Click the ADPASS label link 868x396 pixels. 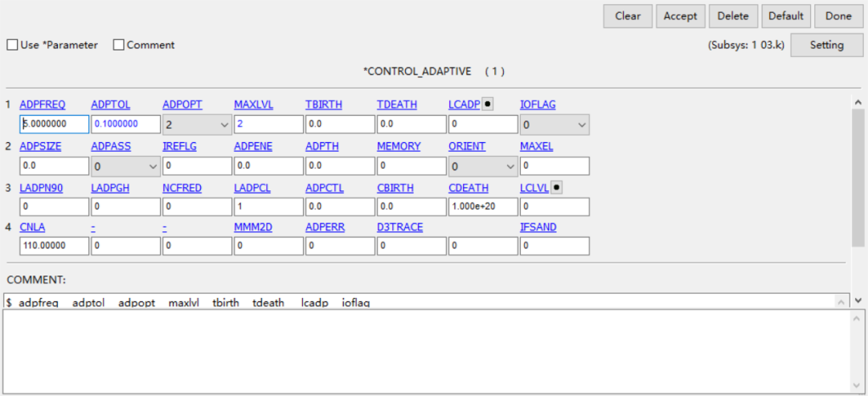click(109, 146)
